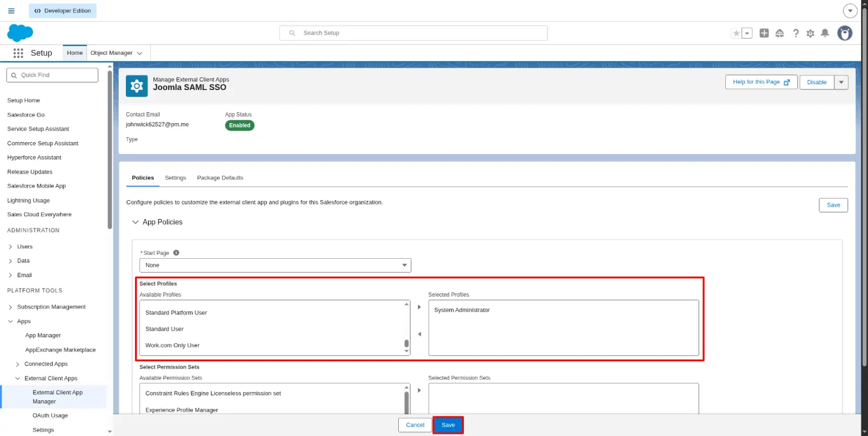Collapse the Apps tree node
This screenshot has height=436, width=868.
pyautogui.click(x=10, y=322)
